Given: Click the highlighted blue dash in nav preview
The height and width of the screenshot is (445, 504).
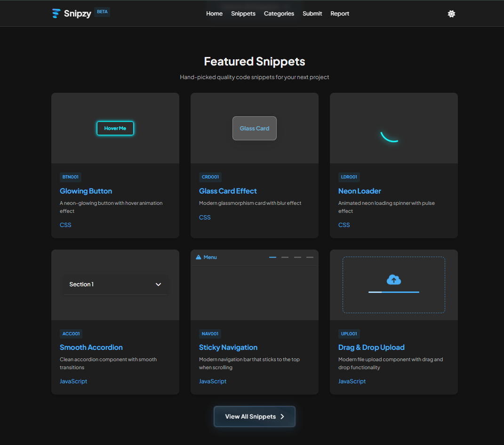Looking at the screenshot, I should [272, 257].
